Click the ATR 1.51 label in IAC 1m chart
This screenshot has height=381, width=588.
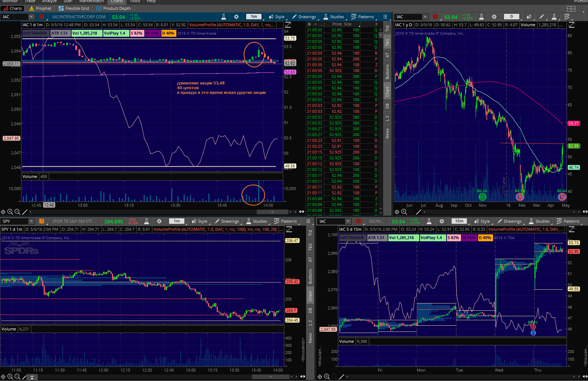point(60,33)
